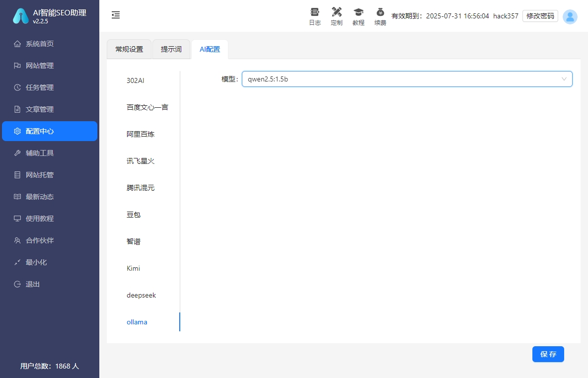Image resolution: width=588 pixels, height=378 pixels.
Task: Open the 教程 tutorial icon
Action: coord(359,12)
